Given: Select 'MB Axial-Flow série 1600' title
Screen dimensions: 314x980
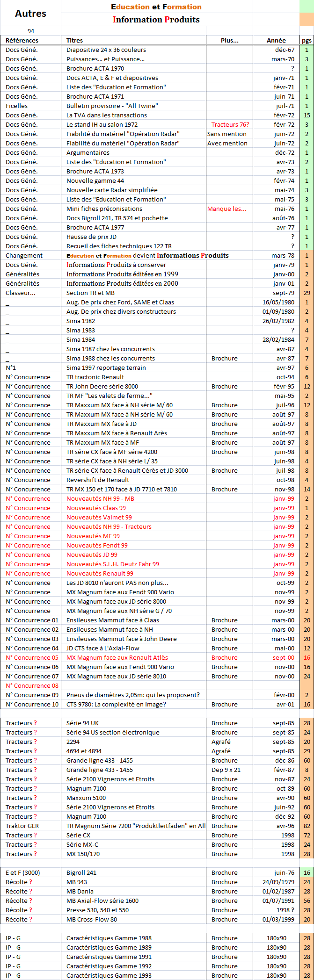Looking at the screenshot, I should point(102,901).
